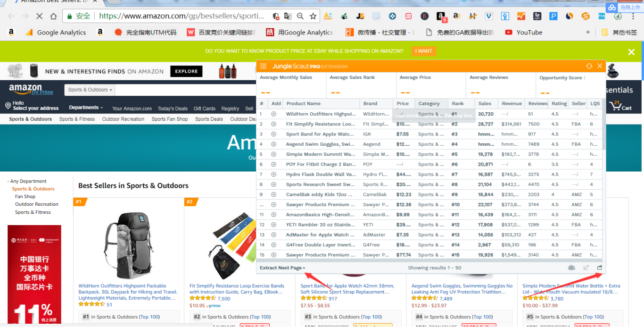Screen dimensions: 644x327
Task: Click the I WANT button
Action: tap(423, 51)
